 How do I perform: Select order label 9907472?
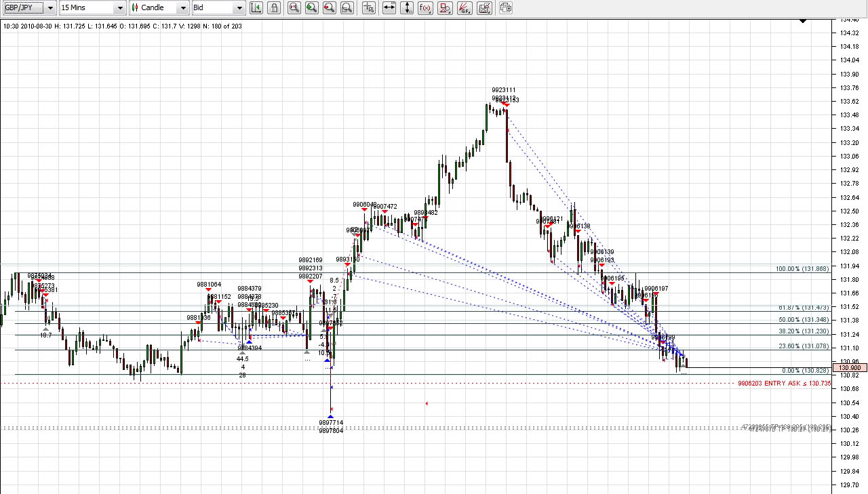[385, 207]
